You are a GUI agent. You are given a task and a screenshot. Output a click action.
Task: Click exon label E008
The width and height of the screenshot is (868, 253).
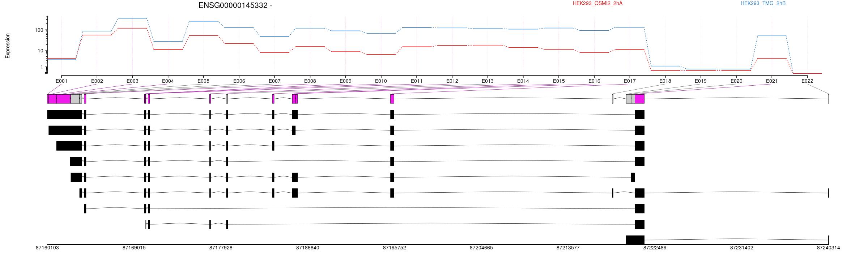310,81
